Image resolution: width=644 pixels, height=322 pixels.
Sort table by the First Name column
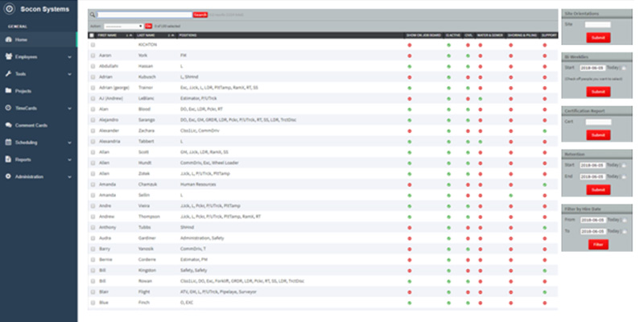[x=107, y=35]
